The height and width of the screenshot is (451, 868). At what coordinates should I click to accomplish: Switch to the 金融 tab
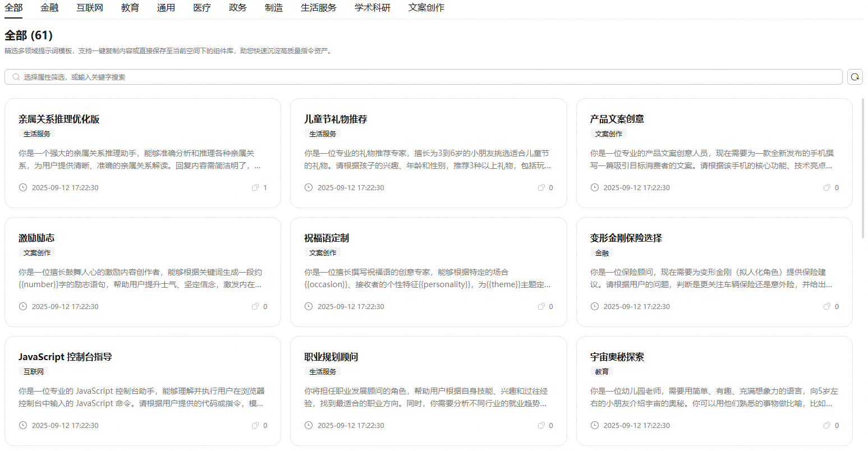coord(49,8)
